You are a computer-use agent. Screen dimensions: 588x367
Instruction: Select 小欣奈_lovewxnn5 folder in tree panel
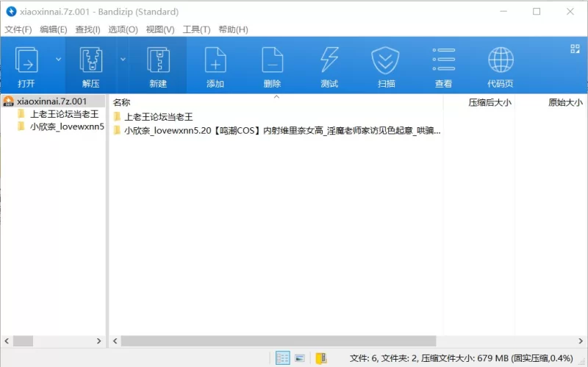tap(67, 127)
